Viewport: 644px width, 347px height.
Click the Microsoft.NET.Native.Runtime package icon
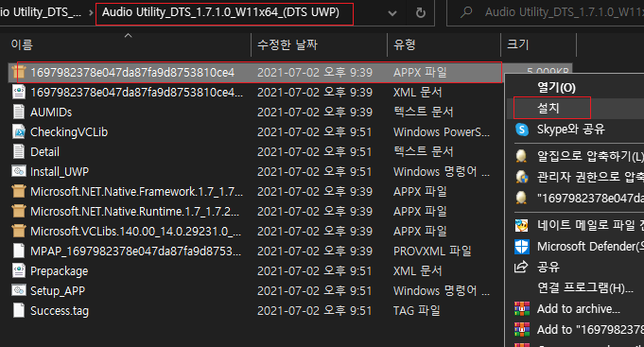19,211
